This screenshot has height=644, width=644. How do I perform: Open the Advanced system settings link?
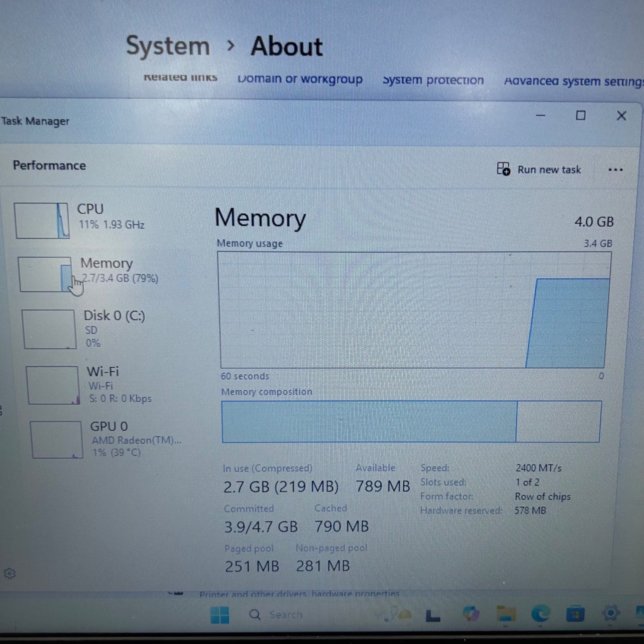point(573,81)
